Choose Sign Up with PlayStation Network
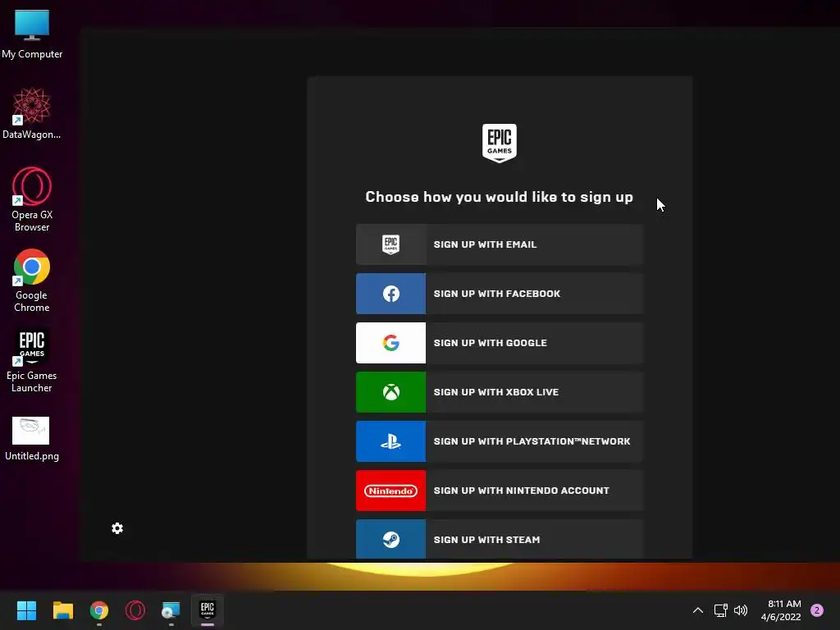The image size is (840, 630). click(x=500, y=441)
